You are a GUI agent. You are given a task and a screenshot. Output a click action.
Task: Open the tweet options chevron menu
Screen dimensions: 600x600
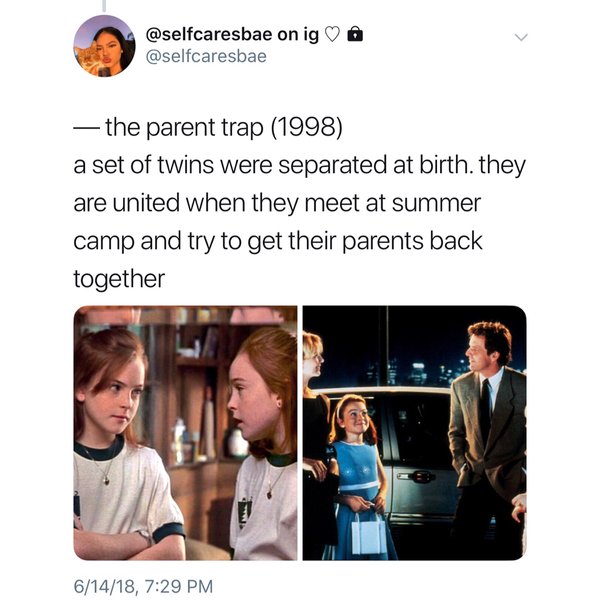[521, 37]
